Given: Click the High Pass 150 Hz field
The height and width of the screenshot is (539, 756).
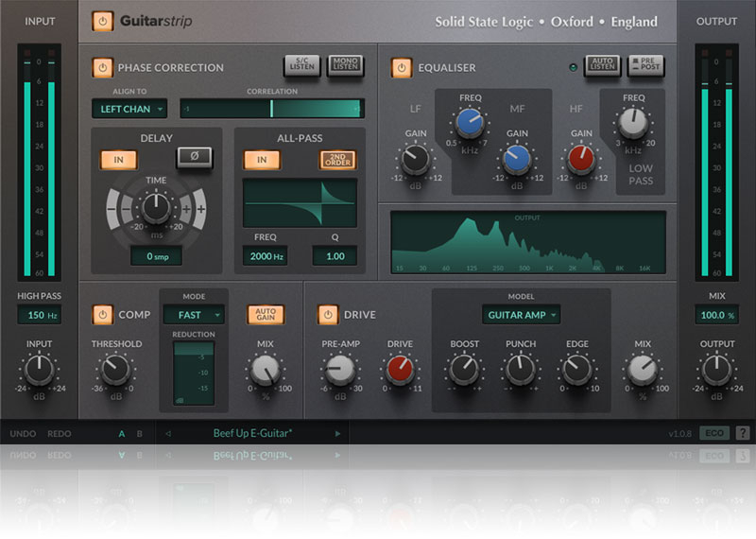Looking at the screenshot, I should click(39, 315).
